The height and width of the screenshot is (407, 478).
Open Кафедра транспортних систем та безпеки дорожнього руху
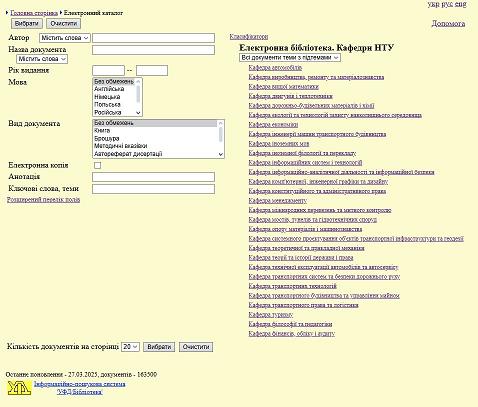[x=324, y=277]
